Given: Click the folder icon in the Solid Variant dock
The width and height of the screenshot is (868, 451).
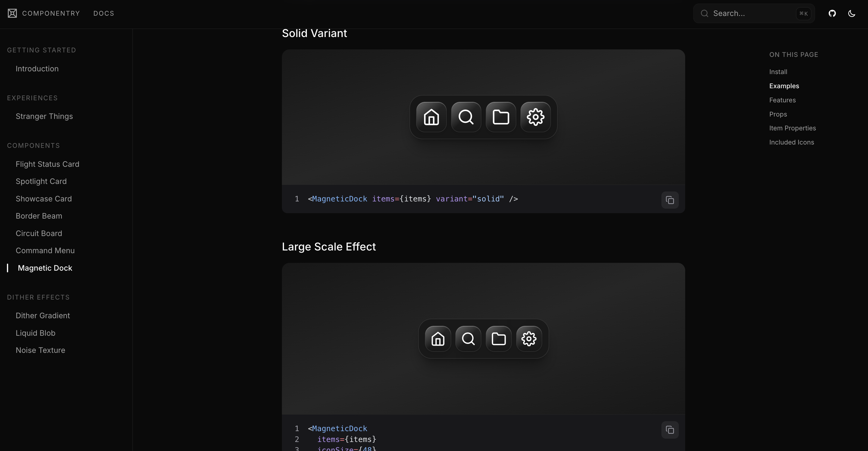Looking at the screenshot, I should pyautogui.click(x=501, y=117).
